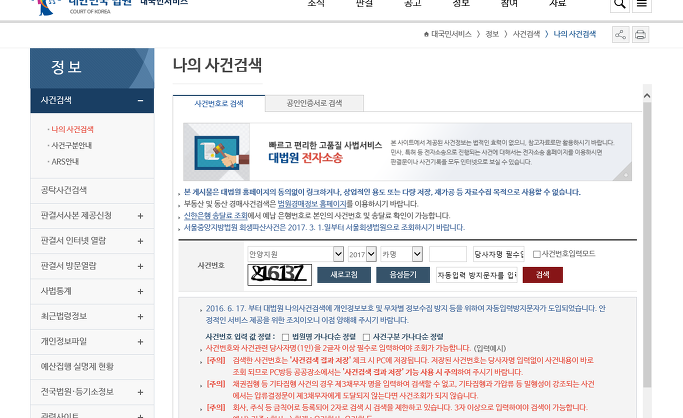
Task: Click 대국민서비스 breadcrumb link
Action: [451, 34]
